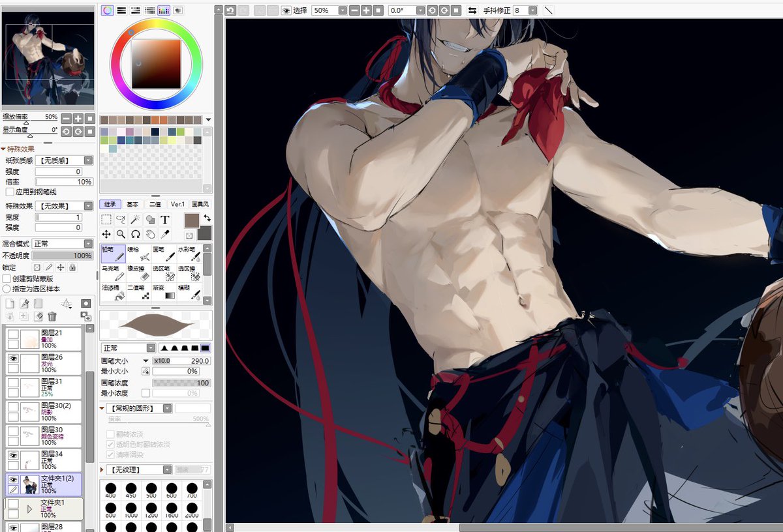Image resolution: width=783 pixels, height=532 pixels.
Task: Open the 手抖修正 stabilizer dropdown
Action: 525,10
